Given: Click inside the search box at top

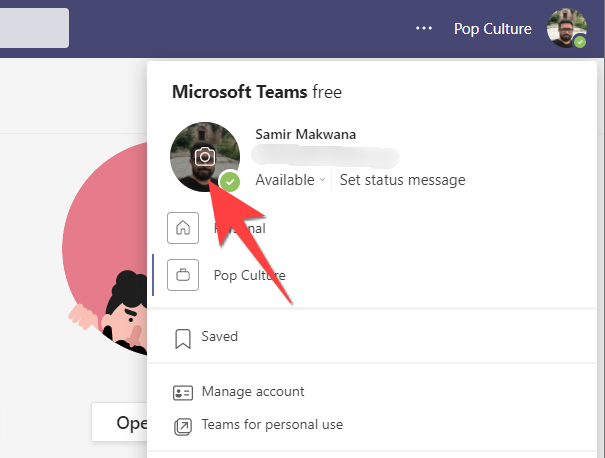Looking at the screenshot, I should point(34,28).
